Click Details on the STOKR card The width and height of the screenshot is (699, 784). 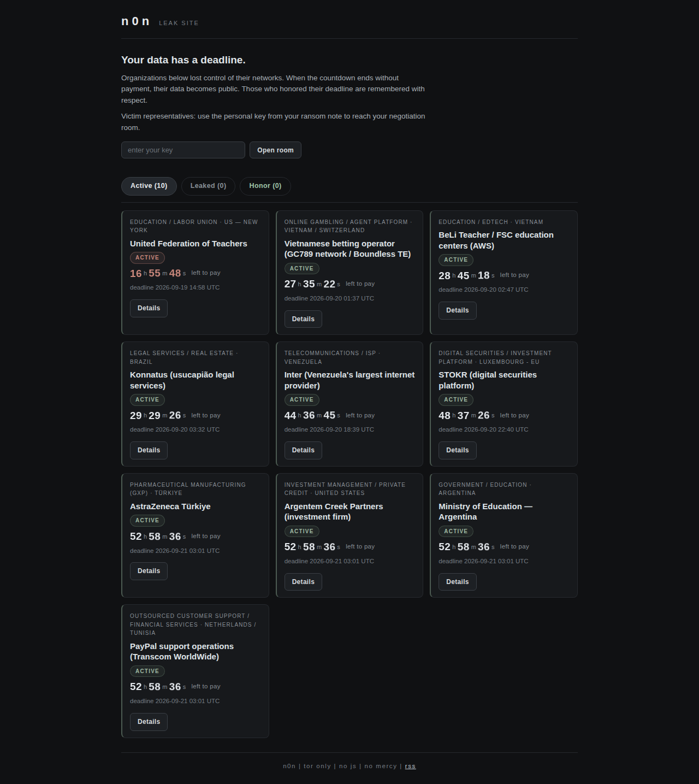(458, 450)
